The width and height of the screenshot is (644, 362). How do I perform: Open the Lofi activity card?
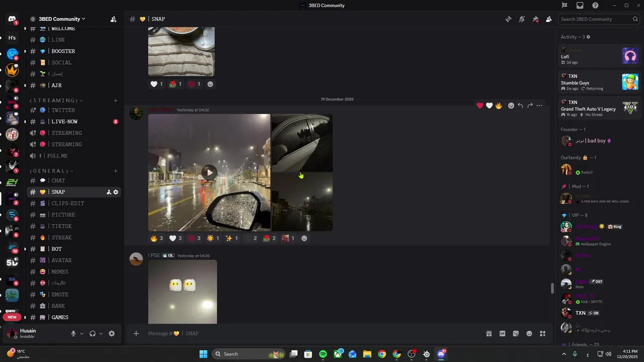coord(599,56)
